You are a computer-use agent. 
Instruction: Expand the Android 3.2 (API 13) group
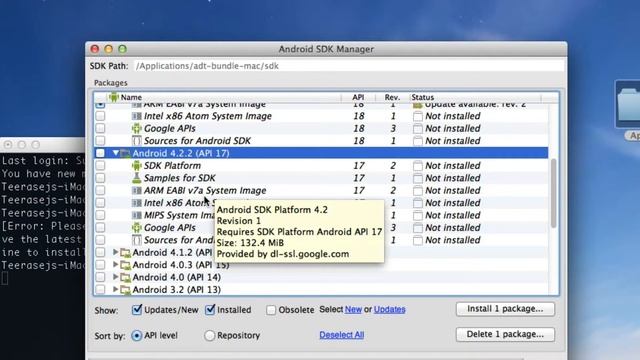point(116,289)
